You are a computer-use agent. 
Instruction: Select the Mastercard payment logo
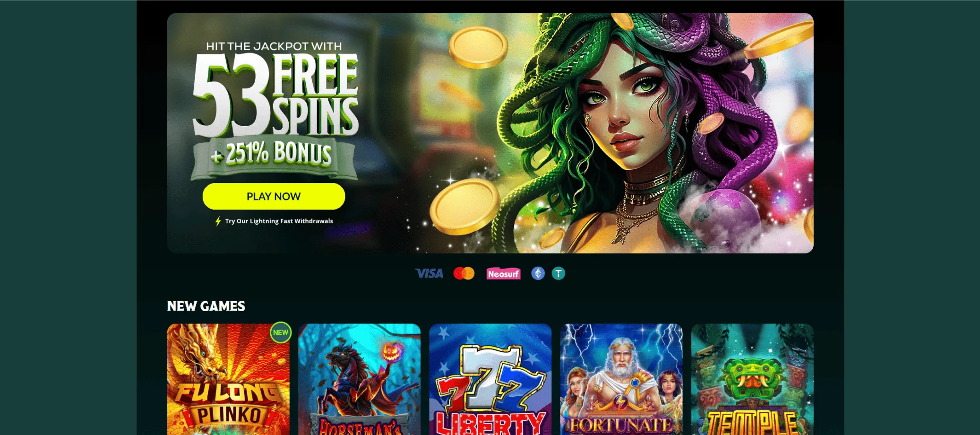click(464, 273)
